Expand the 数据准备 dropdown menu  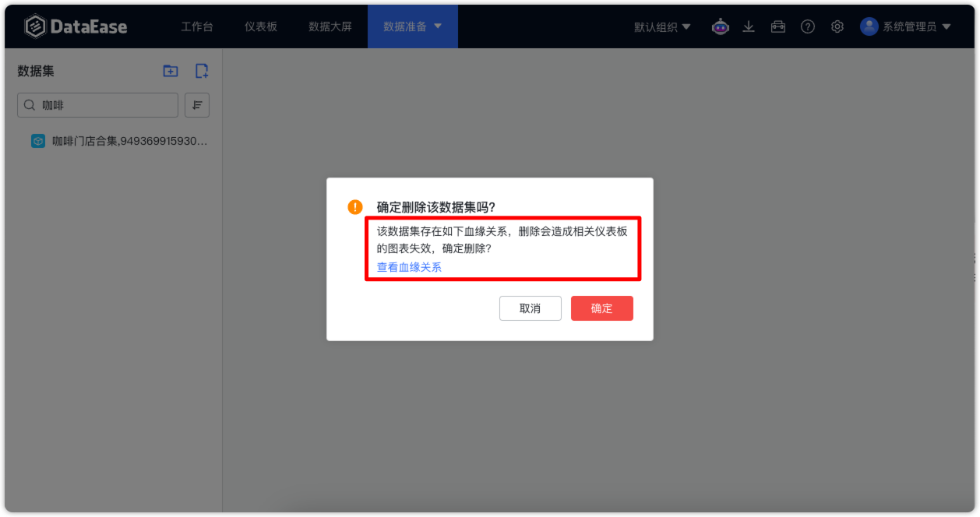(413, 26)
